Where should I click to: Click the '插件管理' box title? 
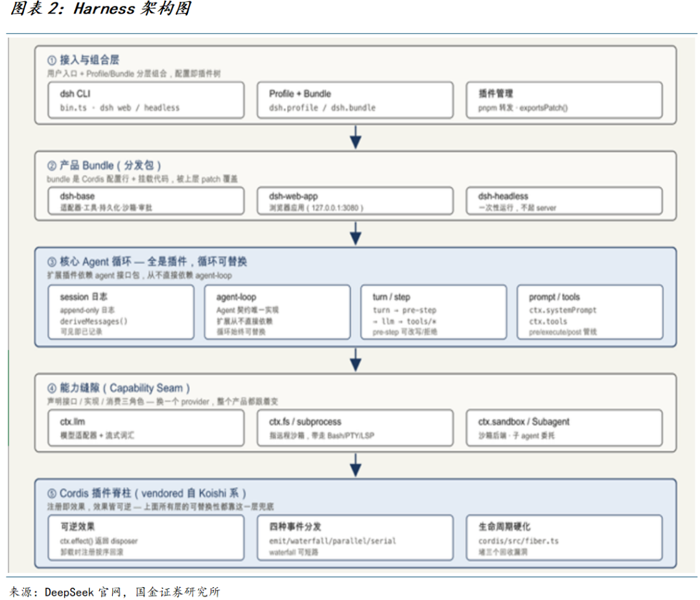click(496, 93)
